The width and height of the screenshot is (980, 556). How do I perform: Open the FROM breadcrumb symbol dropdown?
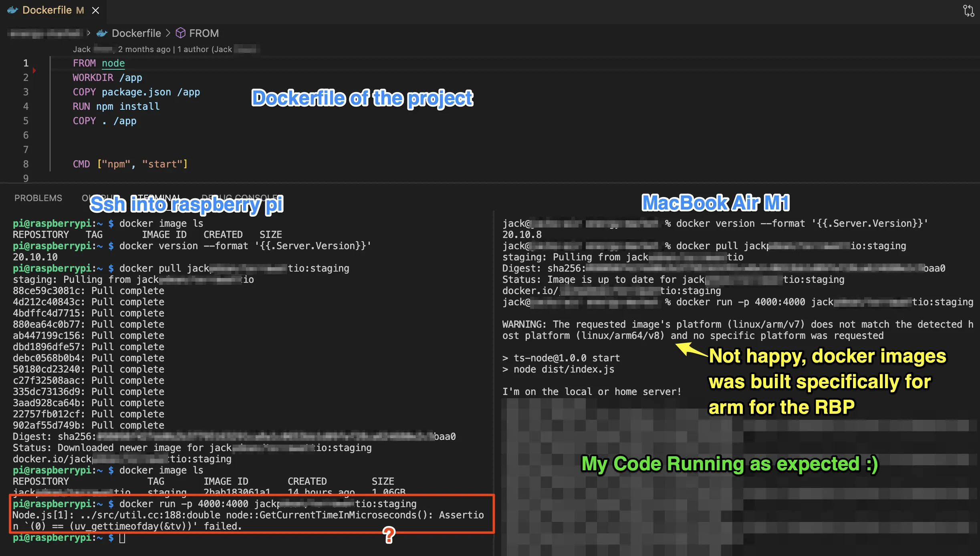[x=204, y=33]
